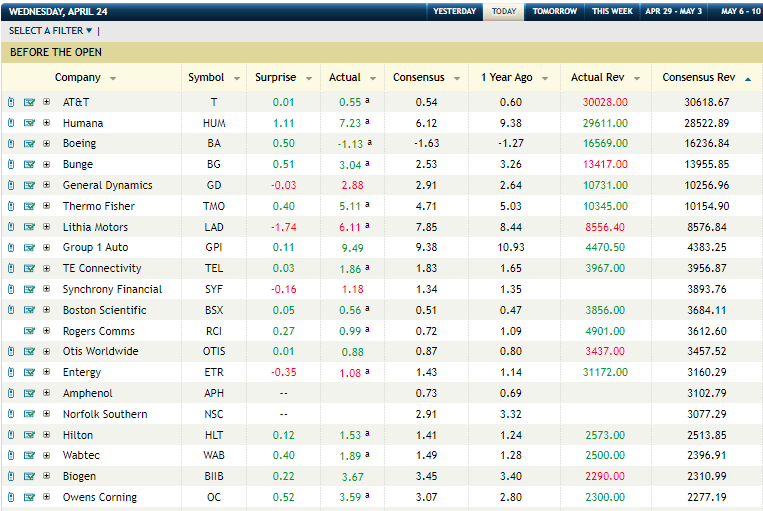Click the Lithia Motors surprise value -1.74
Screen dimensions: 763x511
pos(284,227)
